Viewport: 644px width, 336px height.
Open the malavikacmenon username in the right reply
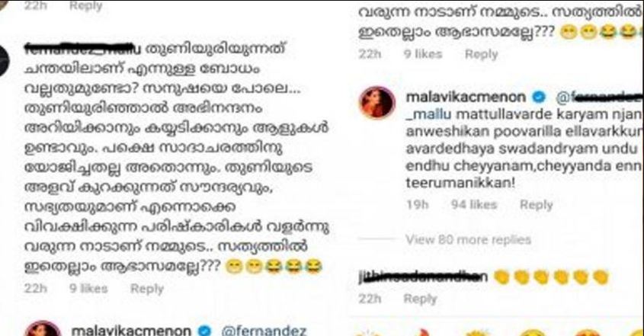point(466,97)
